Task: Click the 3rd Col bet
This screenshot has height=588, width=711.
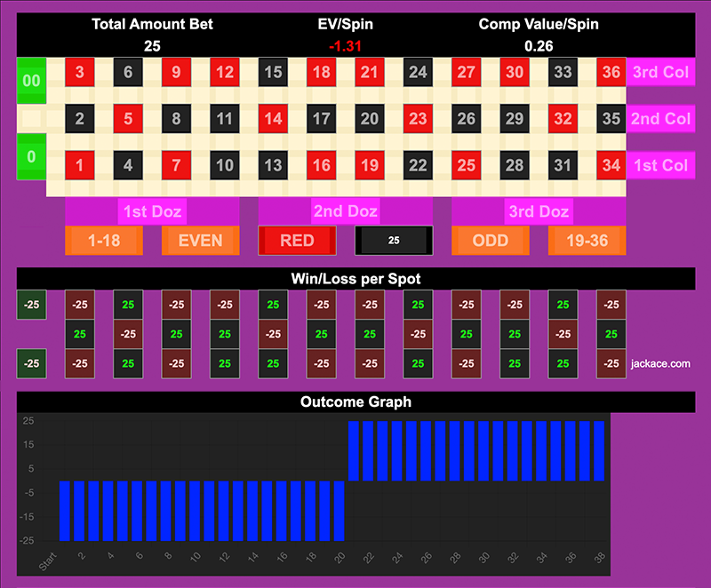Action: 660,73
